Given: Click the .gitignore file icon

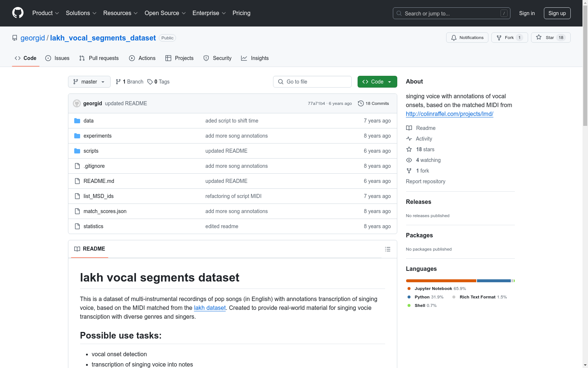Looking at the screenshot, I should [77, 166].
